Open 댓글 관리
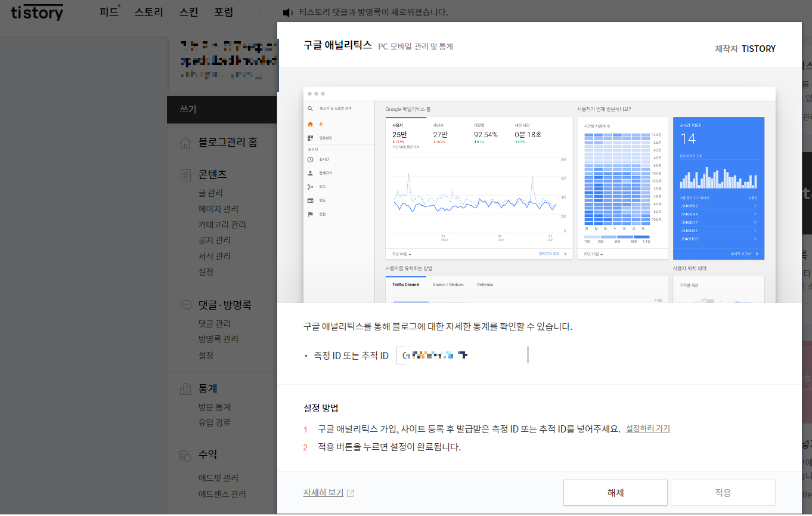Image resolution: width=812 pixels, height=516 pixels. (215, 324)
